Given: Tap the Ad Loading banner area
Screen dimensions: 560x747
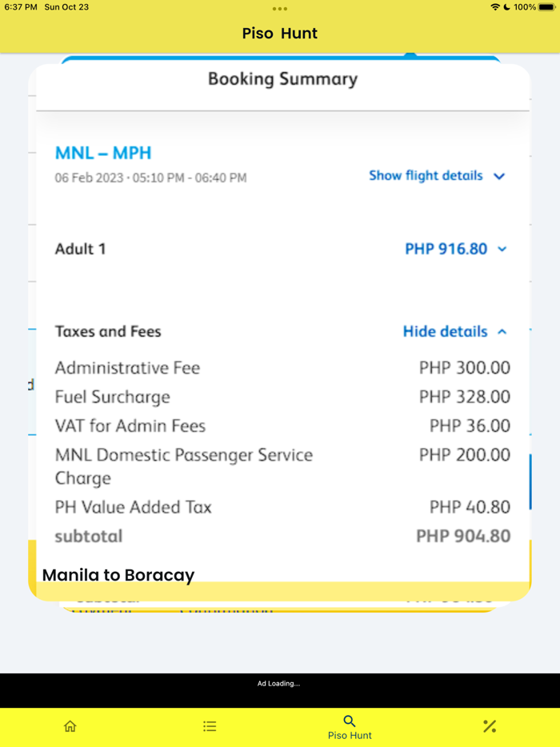Looking at the screenshot, I should click(279, 684).
